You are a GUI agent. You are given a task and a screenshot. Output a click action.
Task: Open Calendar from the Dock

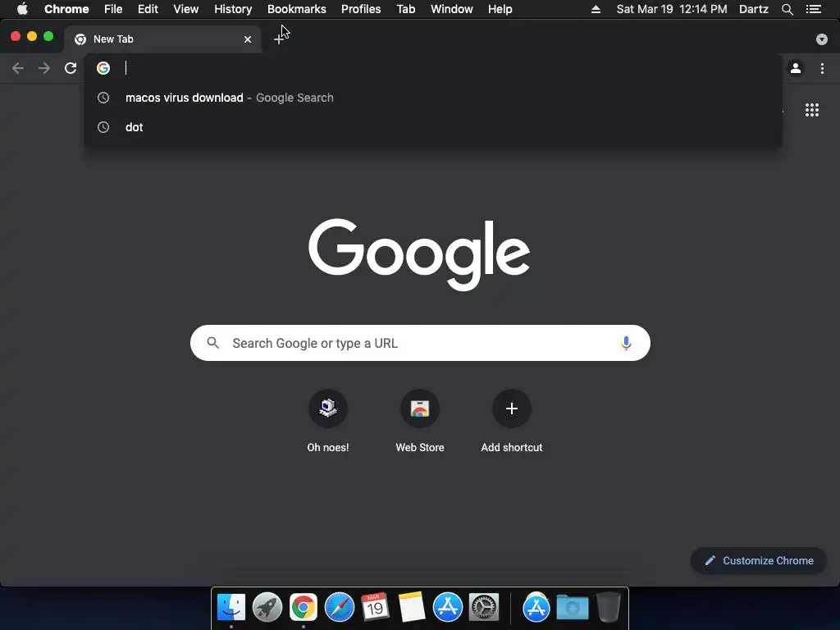tap(375, 607)
